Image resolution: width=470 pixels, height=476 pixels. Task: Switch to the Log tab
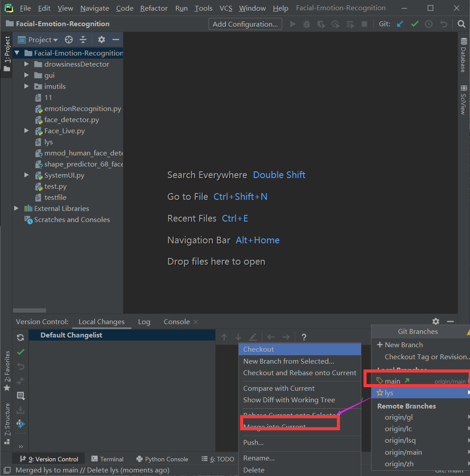[144, 321]
